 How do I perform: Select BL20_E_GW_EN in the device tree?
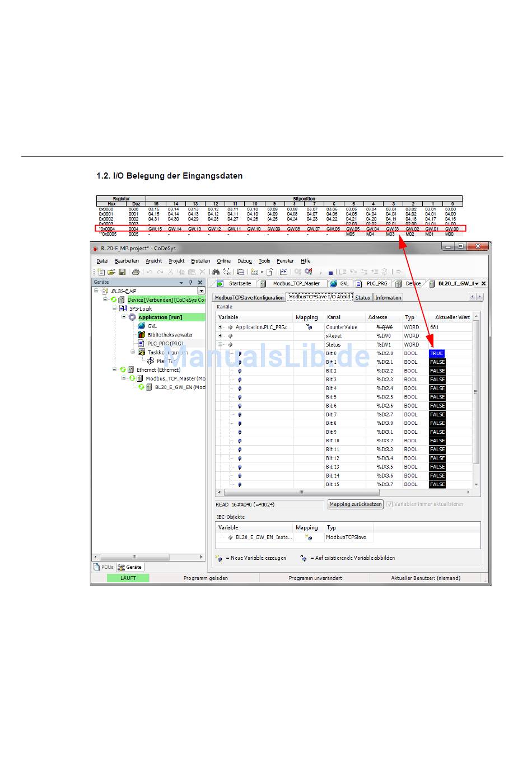point(180,387)
